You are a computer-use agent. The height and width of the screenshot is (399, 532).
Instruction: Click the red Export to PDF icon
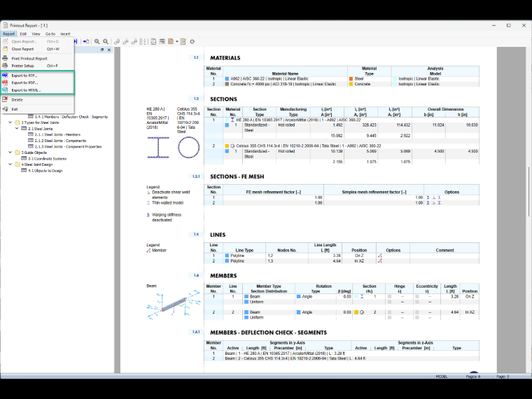click(x=5, y=83)
